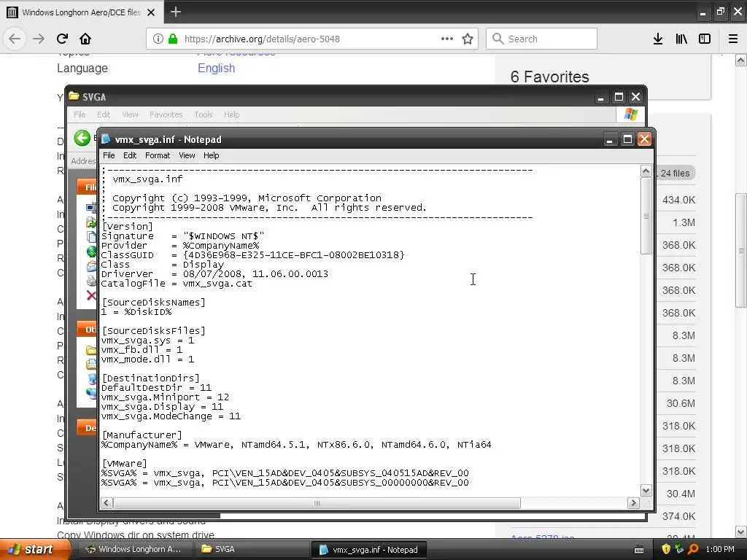
Task: Open Notepad Help menu
Action: [x=211, y=155]
